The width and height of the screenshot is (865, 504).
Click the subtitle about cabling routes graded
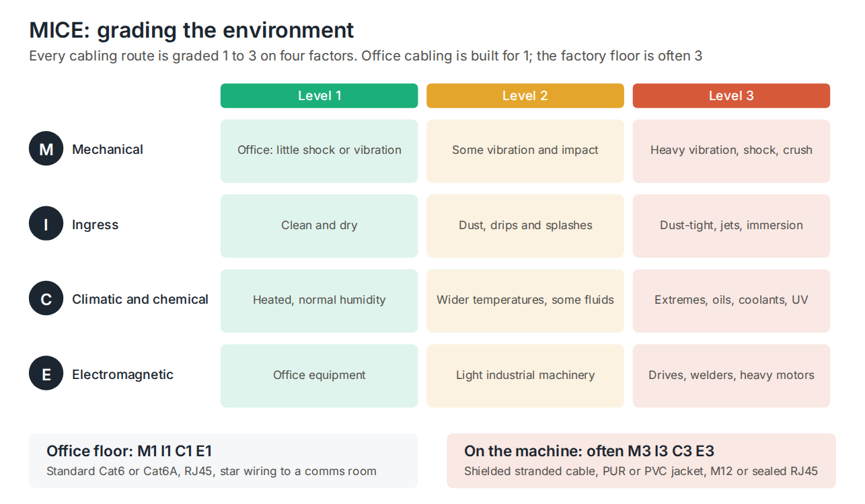366,56
